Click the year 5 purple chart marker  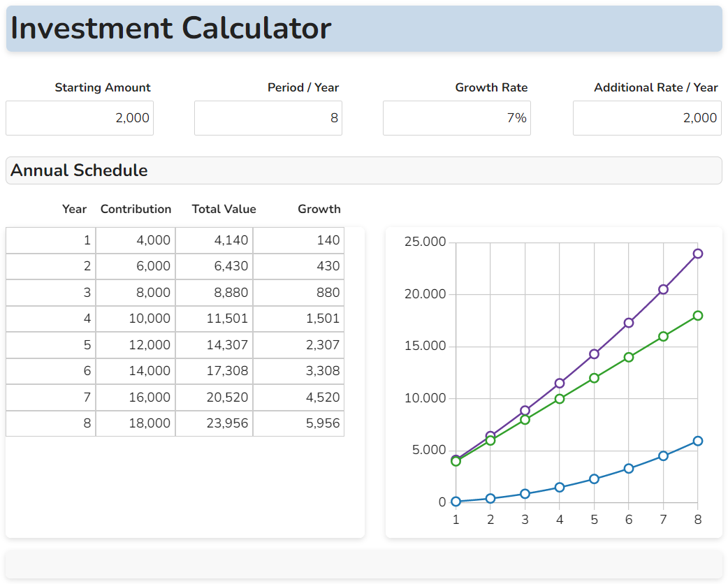click(594, 354)
